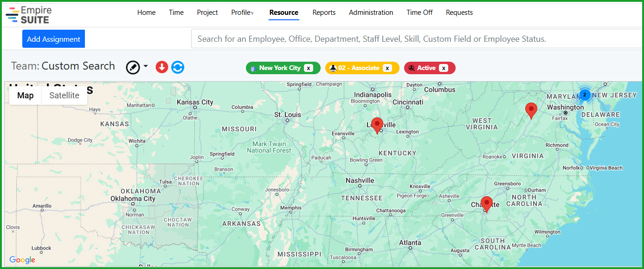Expand the dropdown arrow beside the pencil icon
This screenshot has height=269, width=644.
146,66
